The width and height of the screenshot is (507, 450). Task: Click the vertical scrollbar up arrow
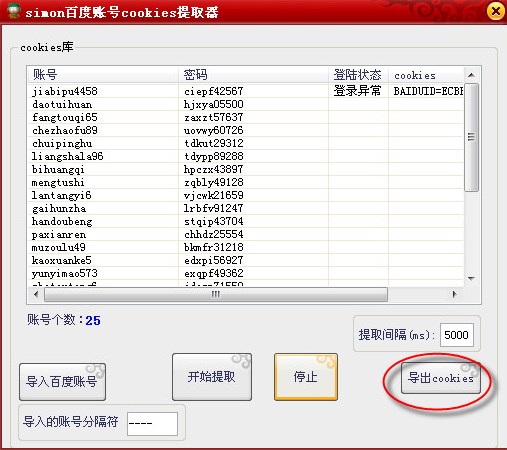point(471,75)
